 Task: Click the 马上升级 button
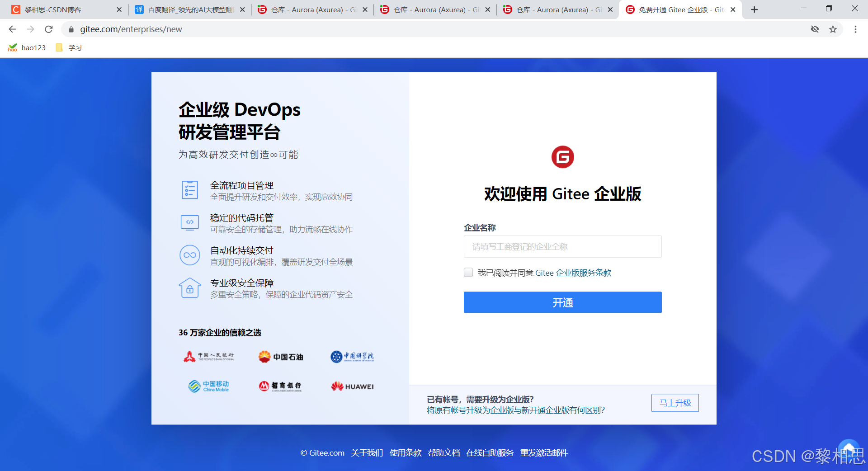(675, 403)
